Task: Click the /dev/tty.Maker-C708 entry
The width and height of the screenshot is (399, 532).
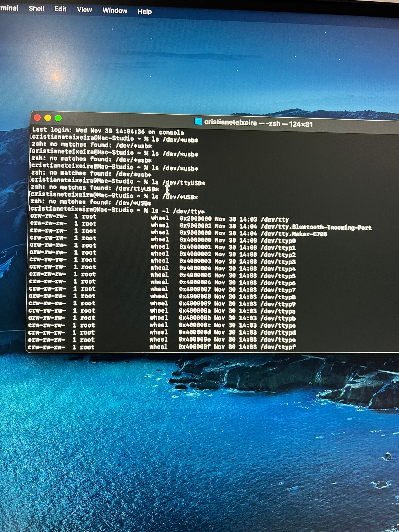Action: tap(294, 234)
